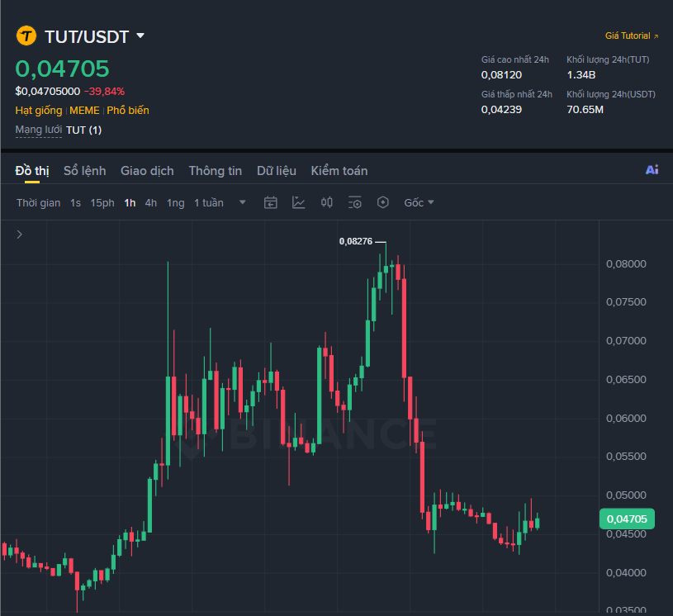The image size is (673, 616).
Task: Switch to the Giao dịch tab
Action: 147,171
